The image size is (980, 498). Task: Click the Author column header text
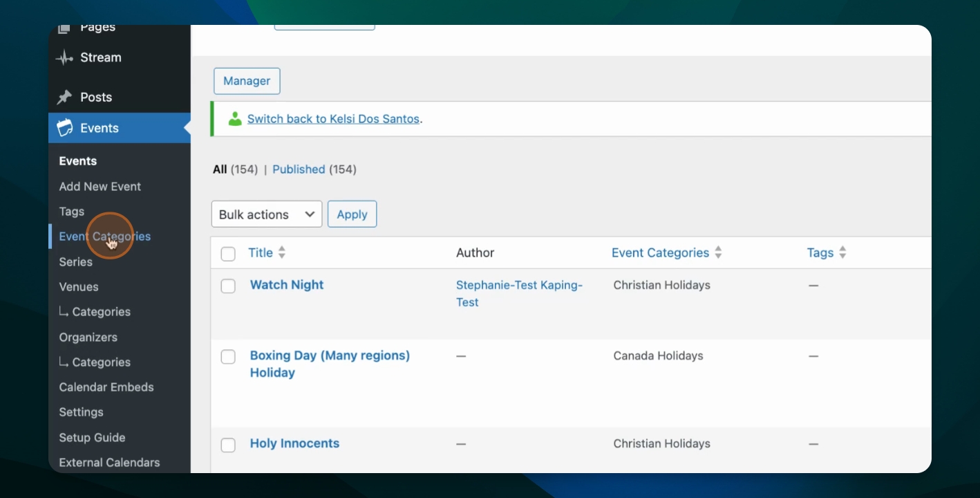(475, 253)
